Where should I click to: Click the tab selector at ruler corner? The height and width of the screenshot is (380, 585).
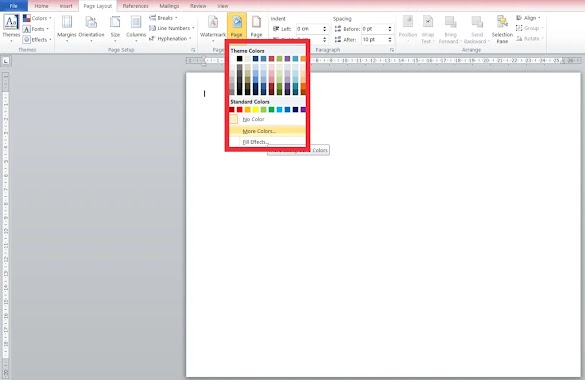click(x=6, y=61)
